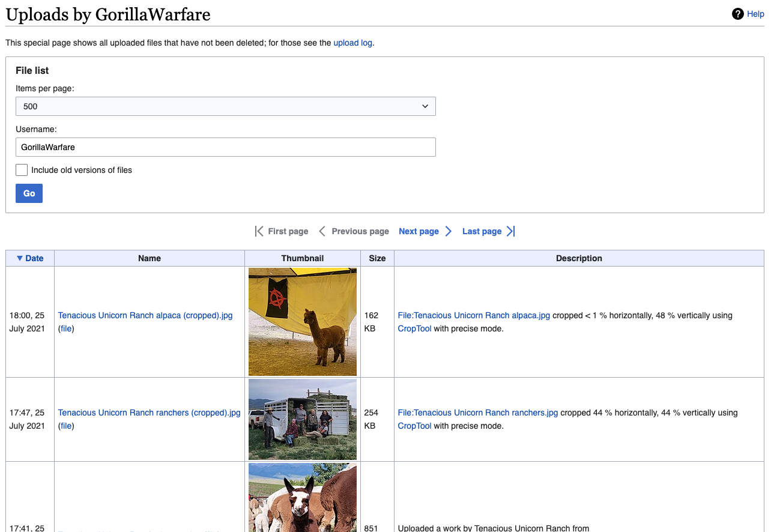Viewport: 771px width, 532px height.
Task: Open the upload log link
Action: click(x=353, y=43)
